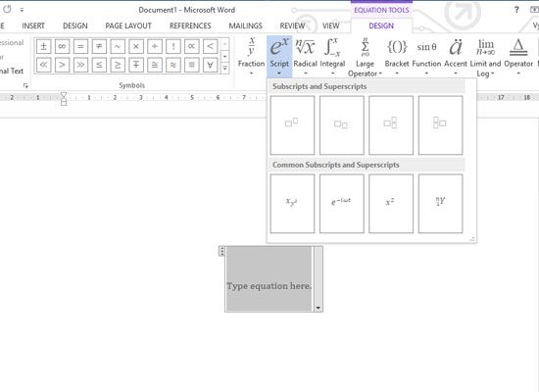This screenshot has height=392, width=539.
Task: Switch to the VIEW tab
Action: (330, 25)
